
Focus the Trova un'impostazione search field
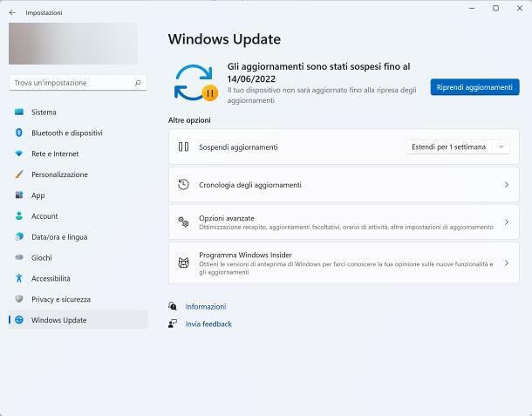pyautogui.click(x=78, y=83)
